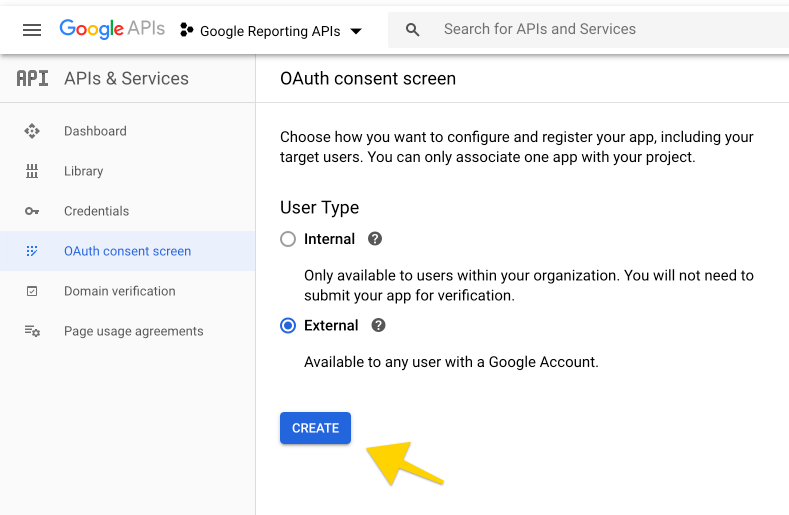Viewport: 789px width, 515px height.
Task: Click the search magnifier icon
Action: coord(412,30)
